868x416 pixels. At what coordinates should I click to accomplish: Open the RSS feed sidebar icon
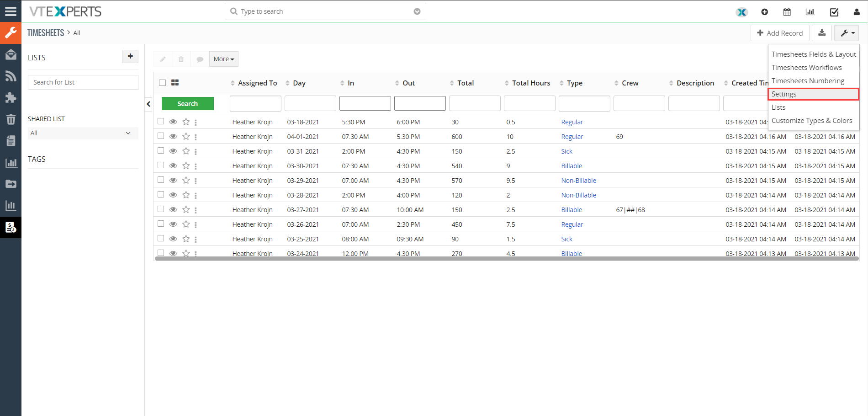tap(11, 76)
